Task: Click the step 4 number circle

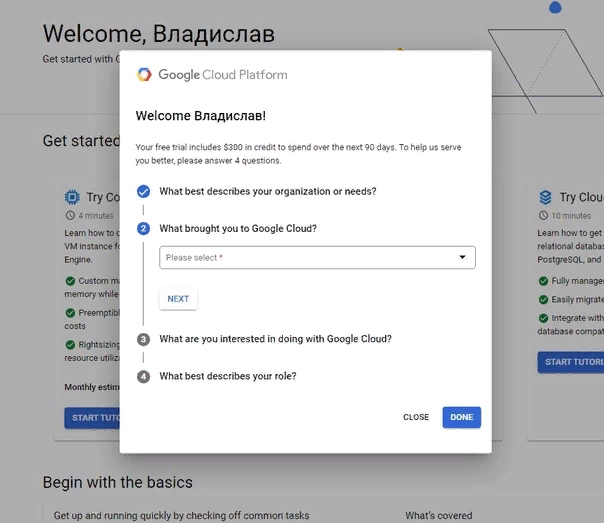Action: [143, 376]
